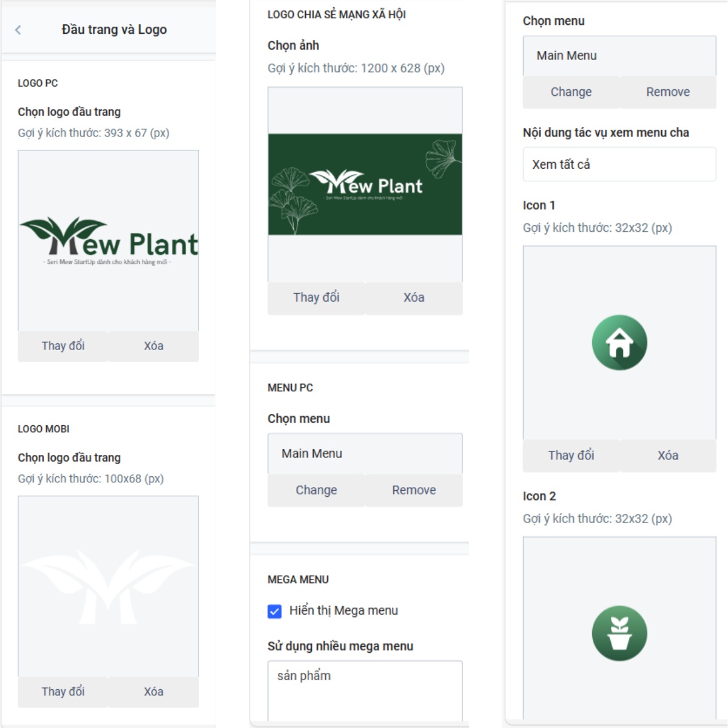This screenshot has height=728, width=728.
Task: Click Thay đổi under the PC logo
Action: pos(63,346)
